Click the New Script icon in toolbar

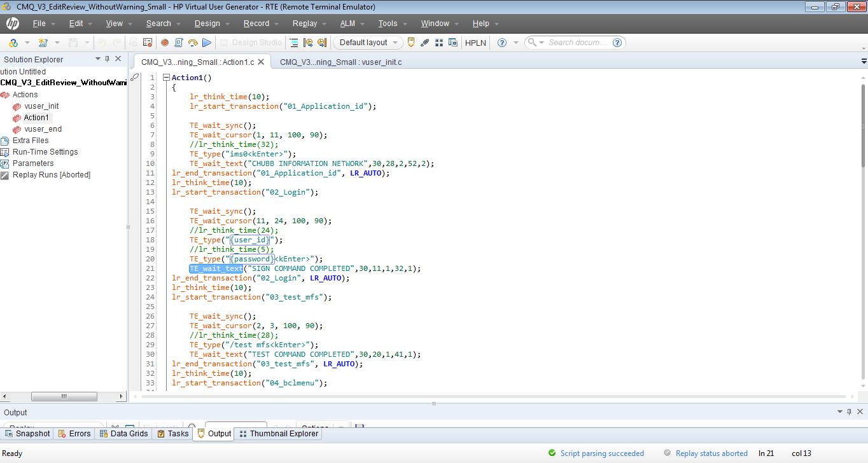[x=43, y=43]
